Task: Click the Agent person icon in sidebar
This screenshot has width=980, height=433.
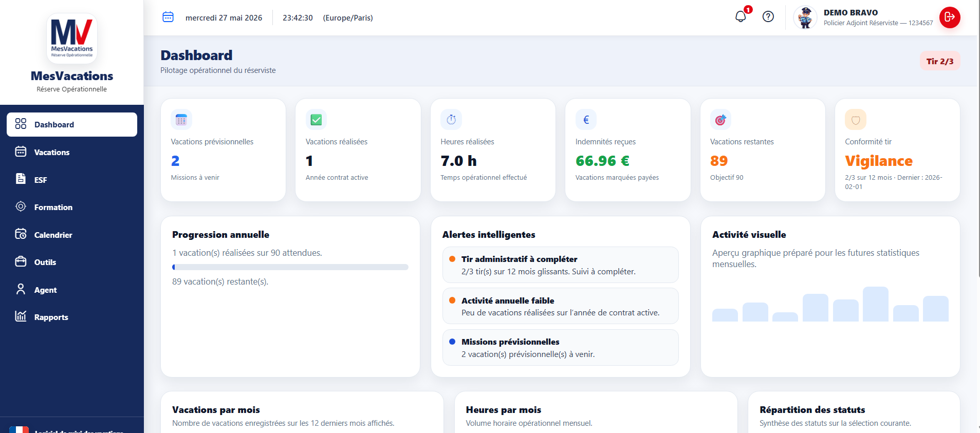Action: click(x=21, y=289)
